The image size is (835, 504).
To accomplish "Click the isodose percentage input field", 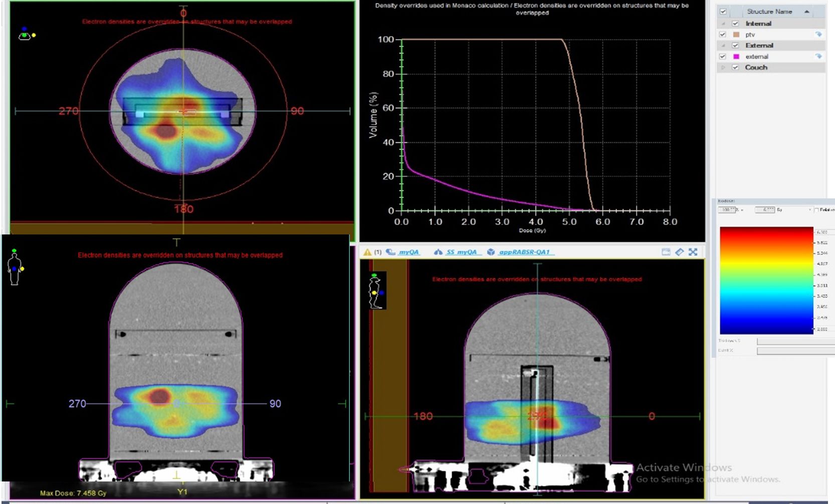I will [x=727, y=210].
